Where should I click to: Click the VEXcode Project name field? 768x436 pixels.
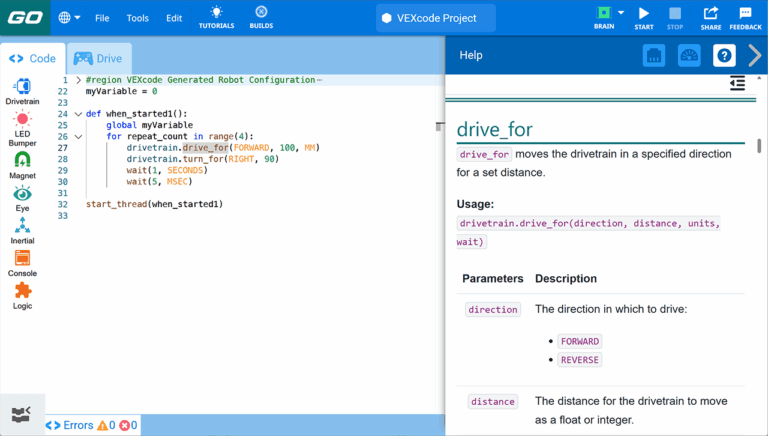(x=435, y=18)
